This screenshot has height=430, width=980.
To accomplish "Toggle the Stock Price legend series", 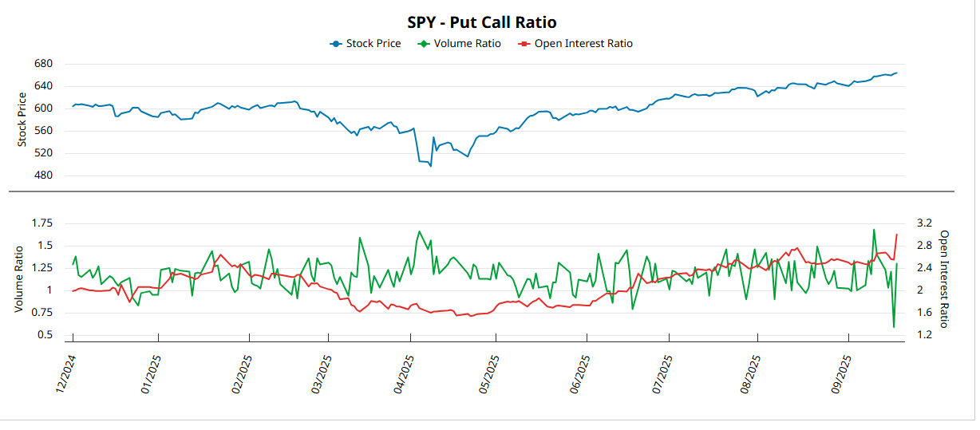I will click(x=366, y=44).
